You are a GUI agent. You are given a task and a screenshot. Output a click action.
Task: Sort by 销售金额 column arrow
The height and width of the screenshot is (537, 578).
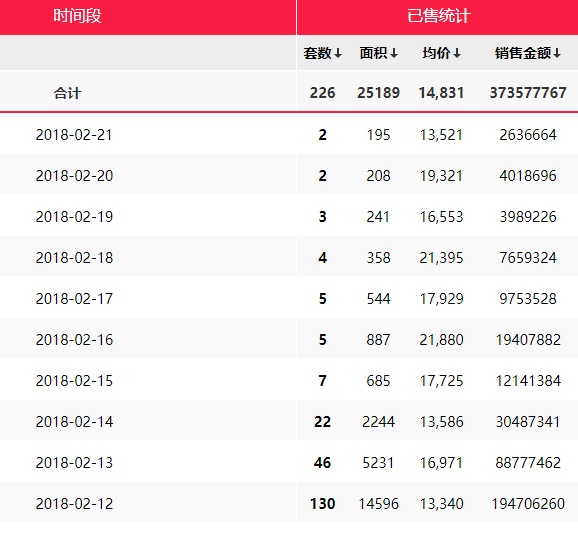[x=557, y=54]
